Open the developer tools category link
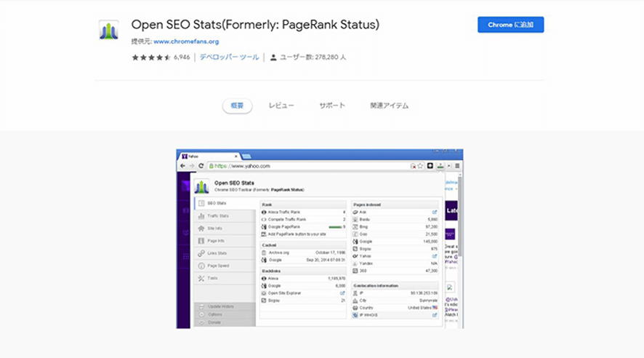 [229, 57]
